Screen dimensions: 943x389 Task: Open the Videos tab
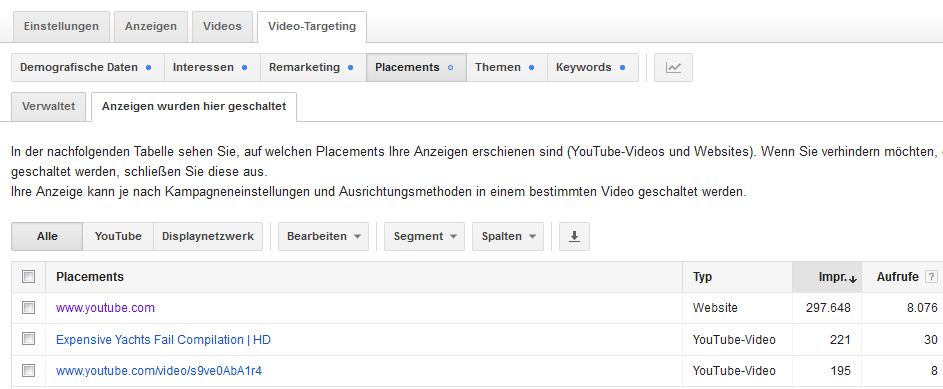222,26
